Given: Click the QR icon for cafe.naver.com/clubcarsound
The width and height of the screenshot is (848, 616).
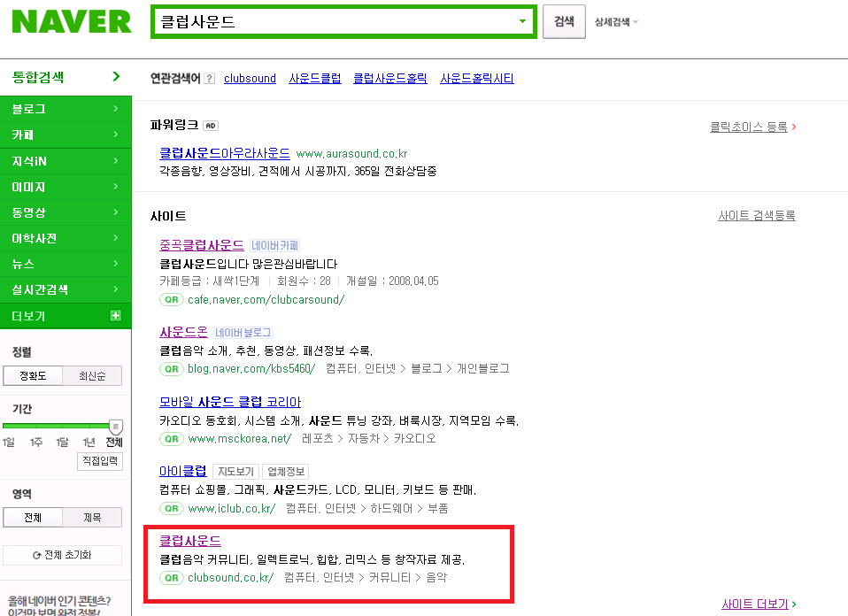Looking at the screenshot, I should [x=172, y=299].
